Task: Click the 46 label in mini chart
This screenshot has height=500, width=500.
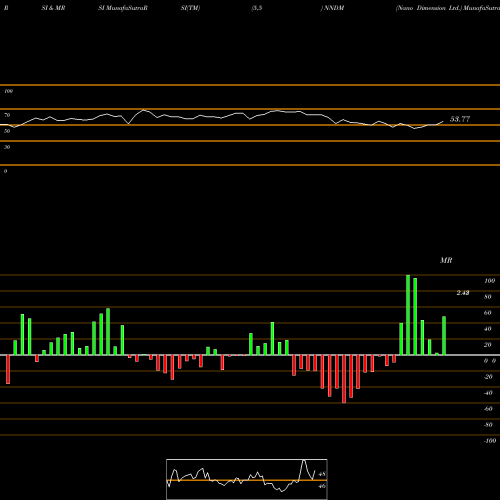Action: click(322, 486)
